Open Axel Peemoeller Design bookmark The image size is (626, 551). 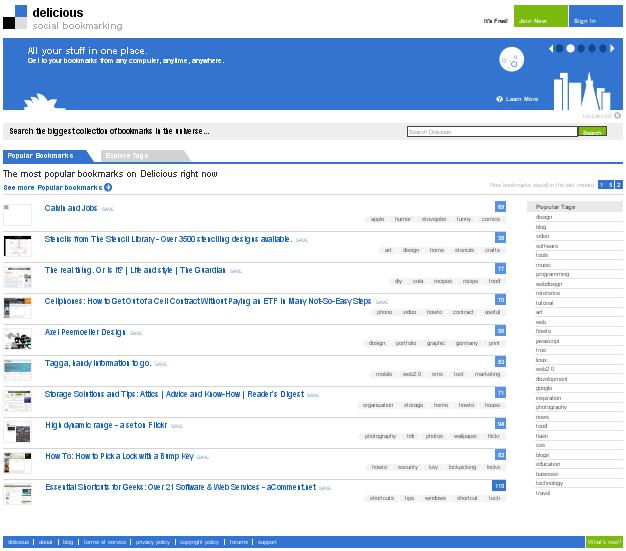pyautogui.click(x=85, y=332)
